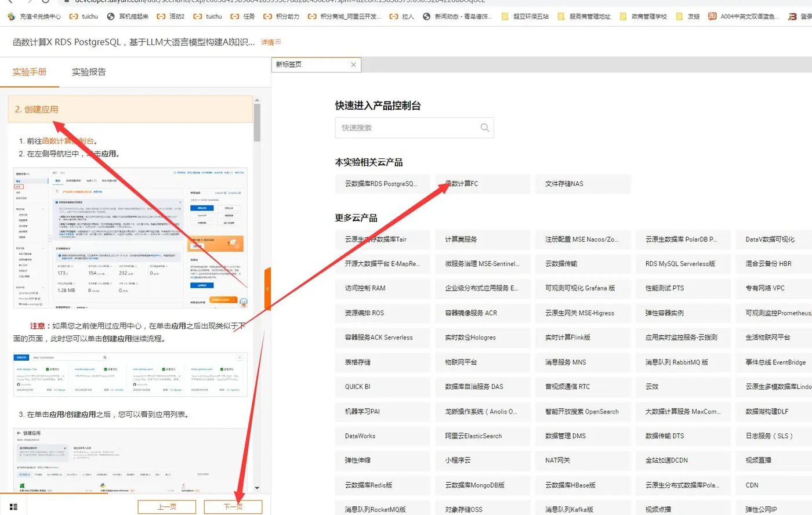Open 可观测可视化 Grafana 版 product
812x515 pixels.
(583, 288)
